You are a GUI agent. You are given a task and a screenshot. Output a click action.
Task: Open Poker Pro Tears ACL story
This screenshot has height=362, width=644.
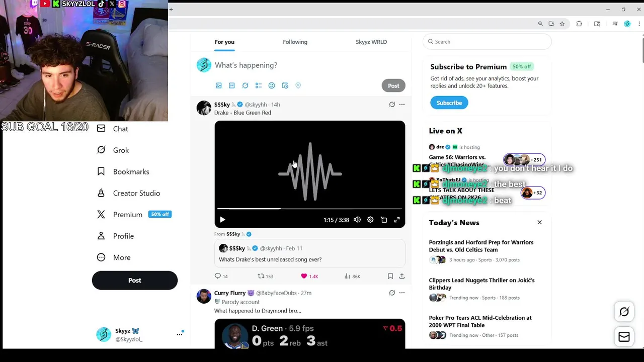(x=487, y=326)
